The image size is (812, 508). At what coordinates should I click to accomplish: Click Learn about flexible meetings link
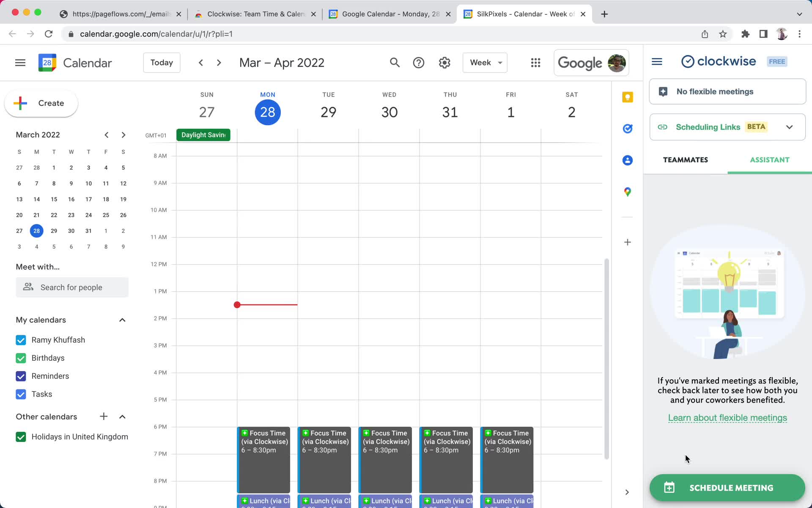(727, 418)
